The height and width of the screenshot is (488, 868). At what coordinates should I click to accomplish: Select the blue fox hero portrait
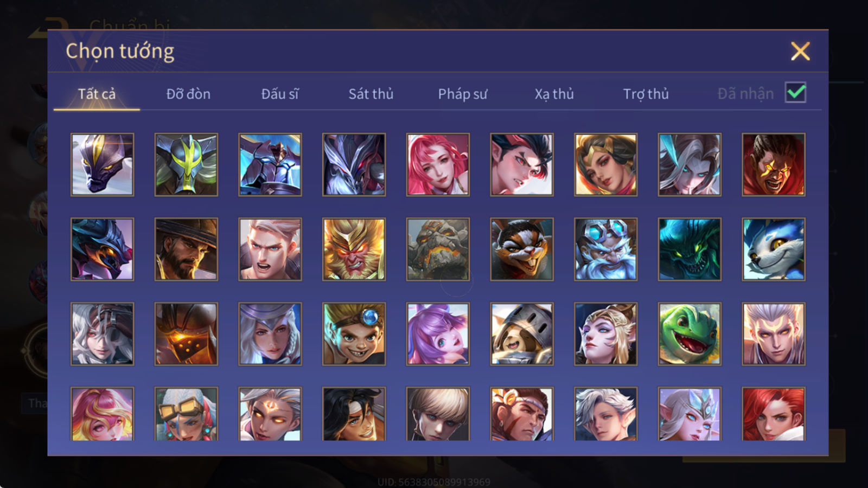[774, 249]
